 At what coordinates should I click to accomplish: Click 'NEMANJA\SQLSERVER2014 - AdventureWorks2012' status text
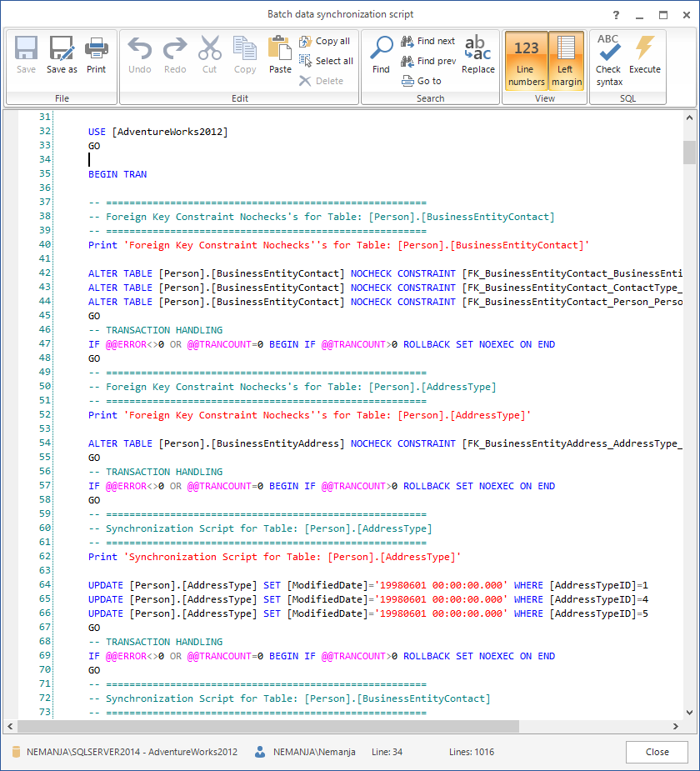point(132,752)
